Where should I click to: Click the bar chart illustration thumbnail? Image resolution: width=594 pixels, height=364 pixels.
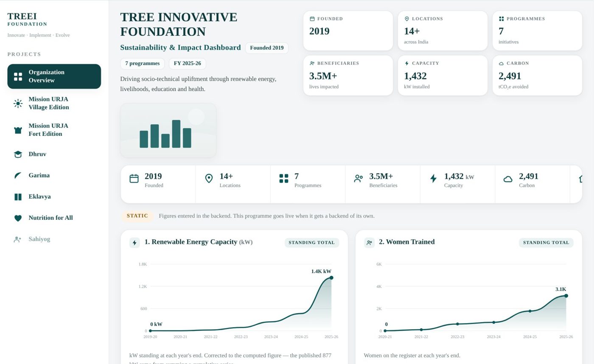point(168,130)
